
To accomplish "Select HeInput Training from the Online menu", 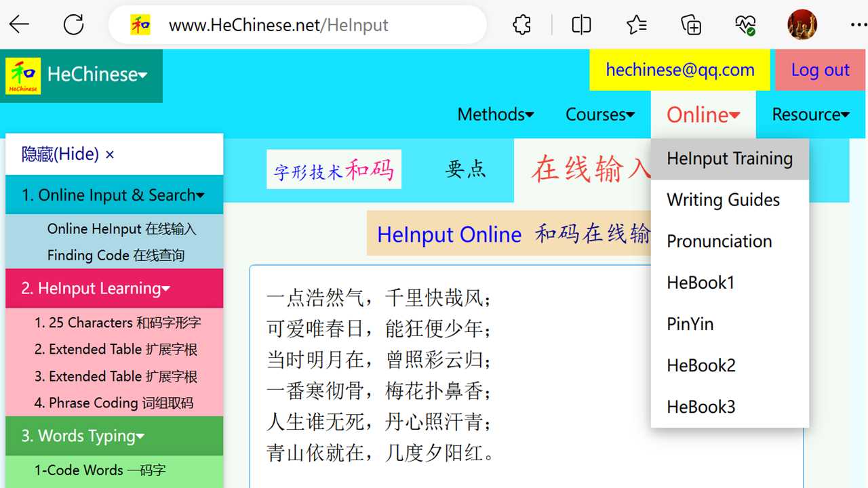I will tap(730, 158).
